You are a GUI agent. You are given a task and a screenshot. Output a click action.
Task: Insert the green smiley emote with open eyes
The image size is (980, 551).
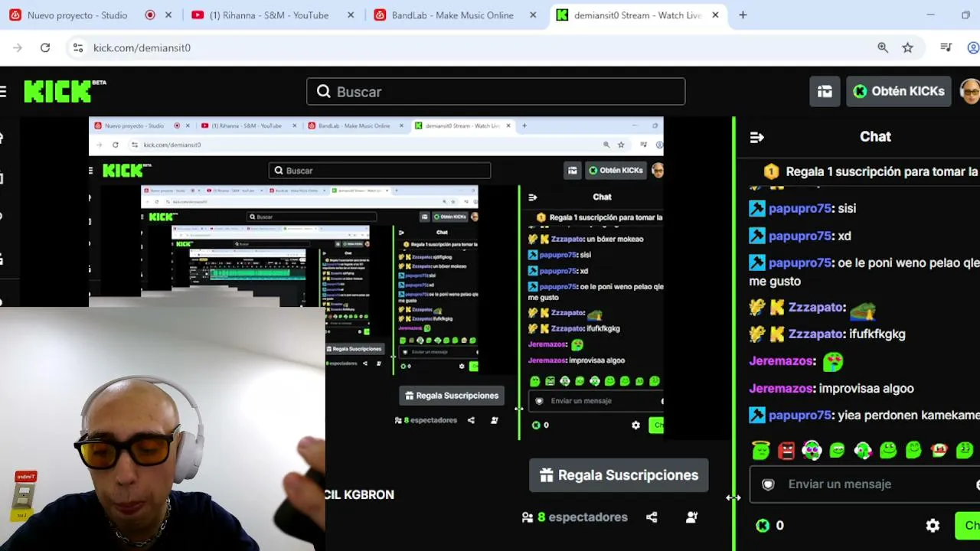coord(888,450)
